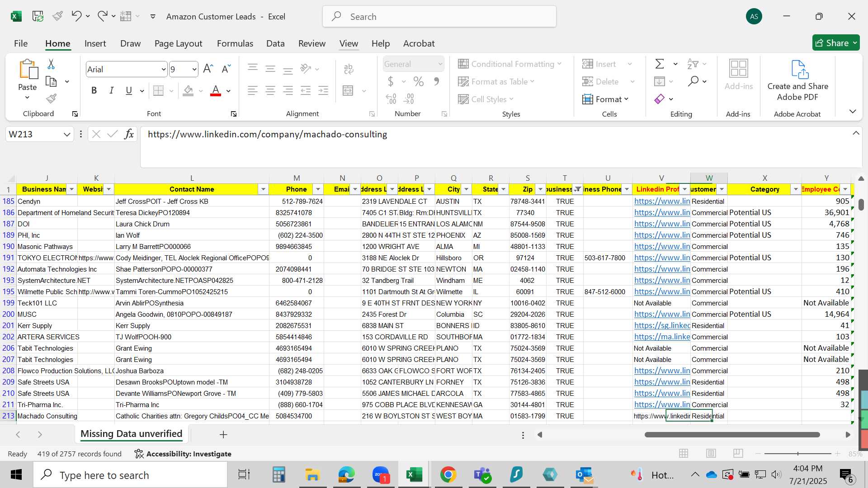The width and height of the screenshot is (868, 488).
Task: Collapse the ribbon with the chevron arrow
Action: point(853,111)
